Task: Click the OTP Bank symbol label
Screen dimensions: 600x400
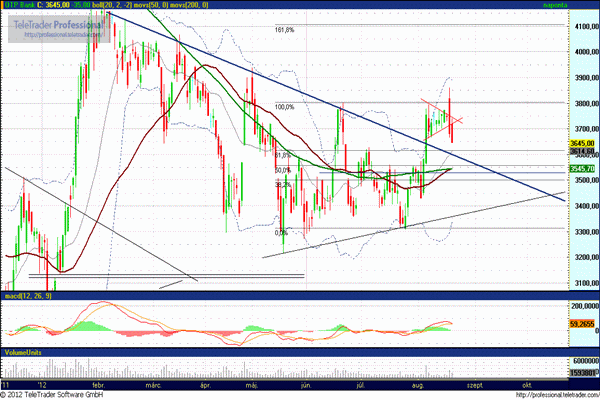Action: coord(18,5)
